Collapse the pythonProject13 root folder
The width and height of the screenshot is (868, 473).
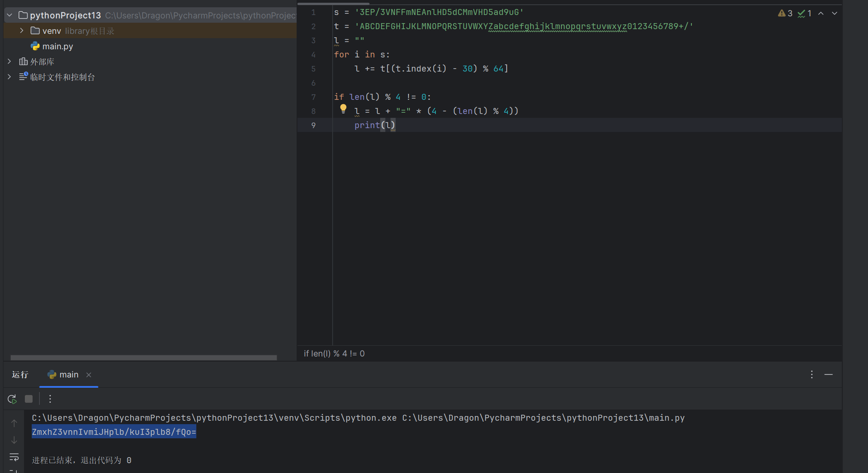pos(9,15)
